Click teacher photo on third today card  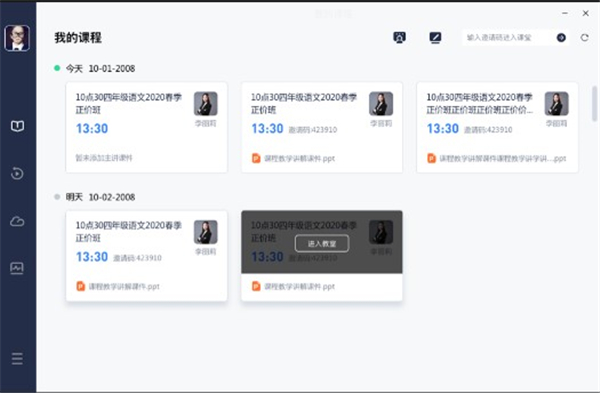556,104
